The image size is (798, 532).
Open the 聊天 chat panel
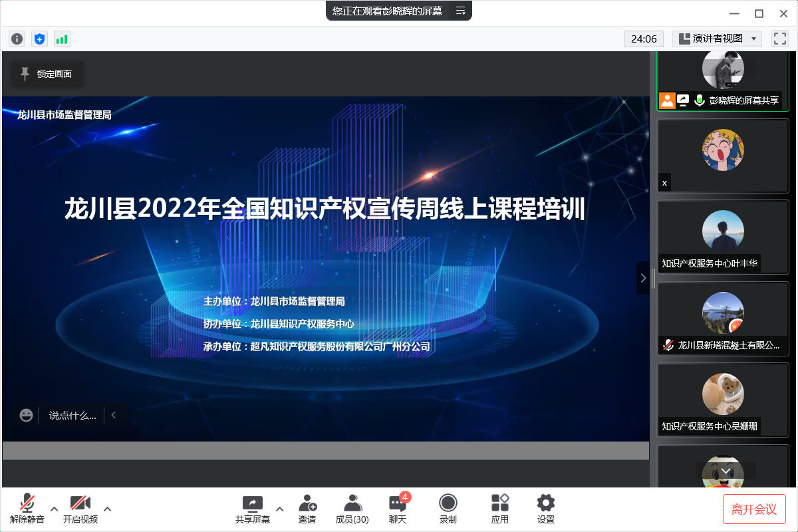pyautogui.click(x=398, y=509)
